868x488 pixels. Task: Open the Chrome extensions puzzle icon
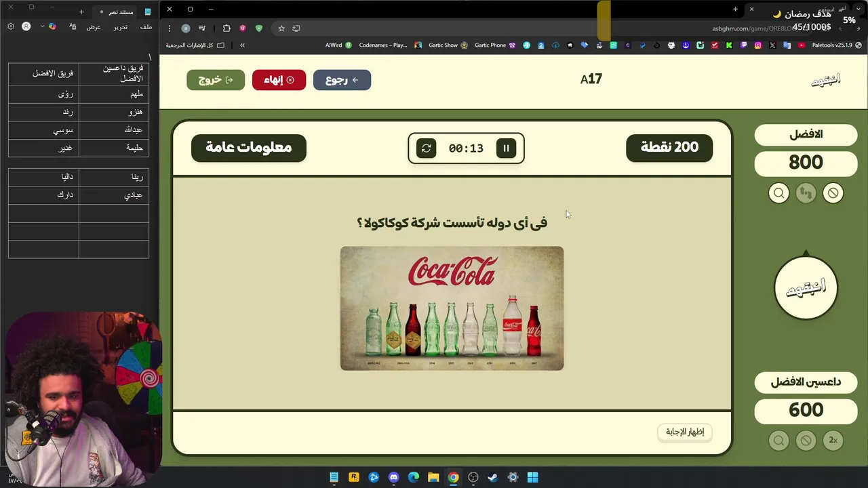click(226, 28)
